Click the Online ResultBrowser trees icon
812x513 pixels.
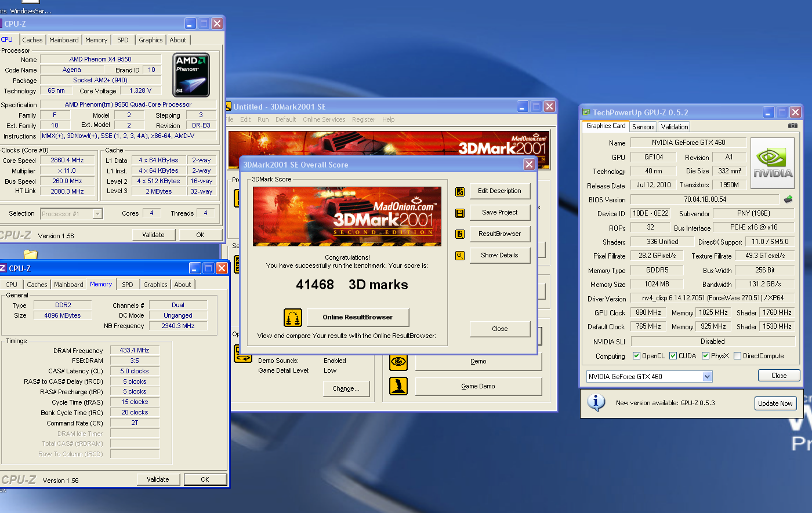[293, 318]
